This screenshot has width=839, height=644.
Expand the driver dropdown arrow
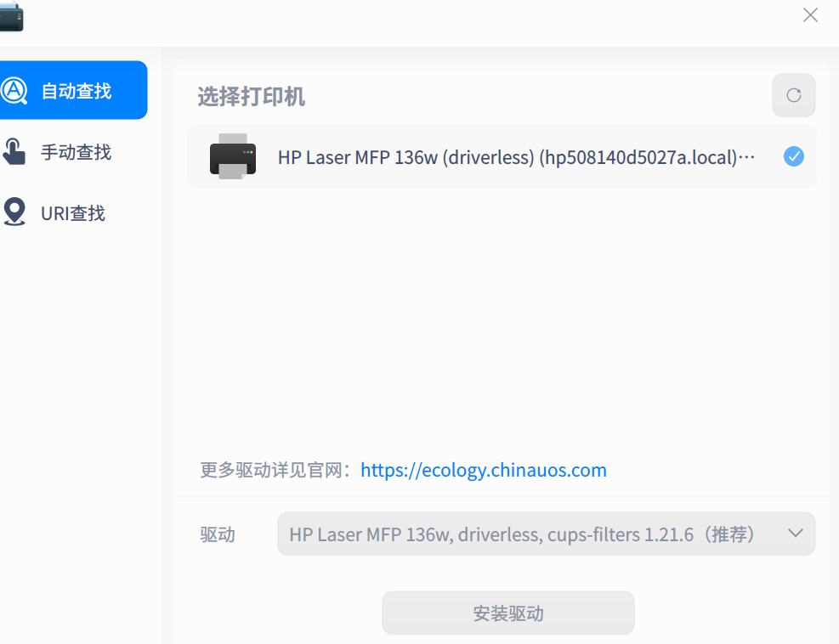click(x=796, y=534)
